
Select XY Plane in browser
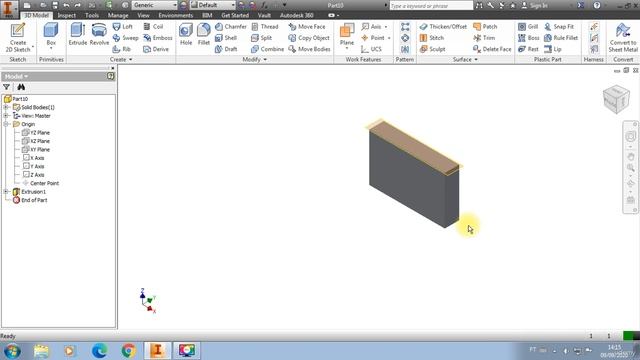pyautogui.click(x=36, y=149)
